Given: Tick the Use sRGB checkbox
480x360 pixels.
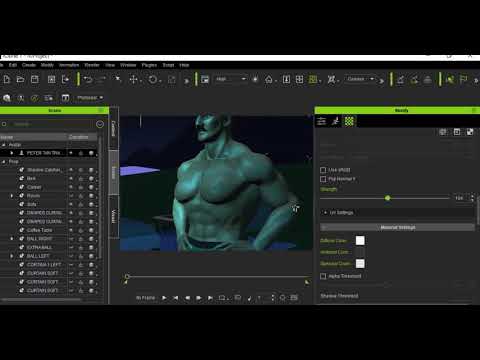Looking at the screenshot, I should click(323, 170).
